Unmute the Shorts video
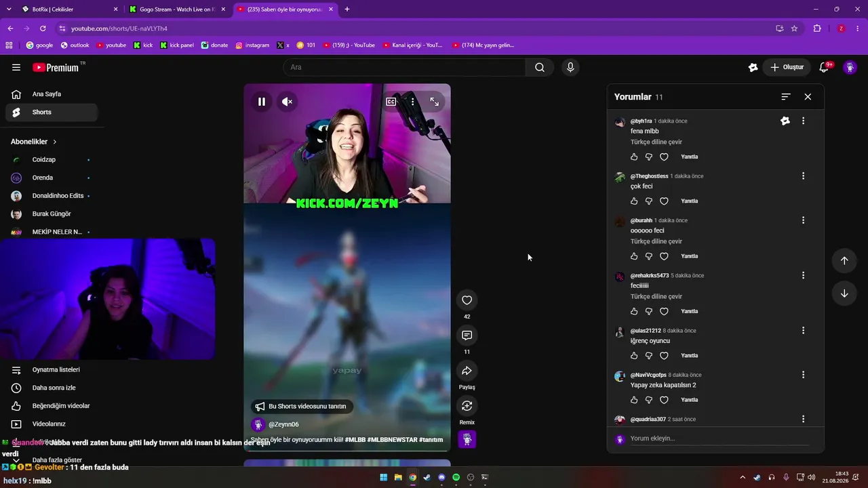868x488 pixels. pyautogui.click(x=288, y=102)
